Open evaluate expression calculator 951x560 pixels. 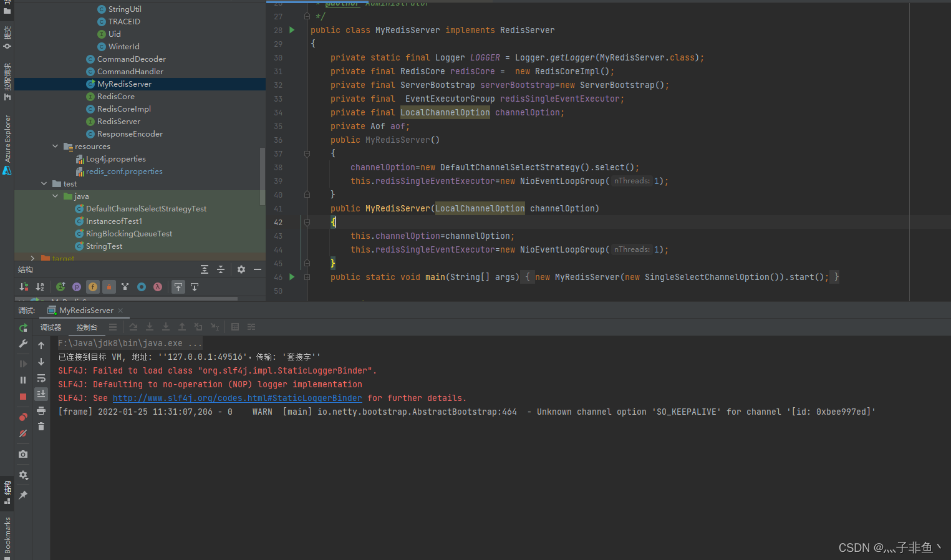(x=235, y=327)
